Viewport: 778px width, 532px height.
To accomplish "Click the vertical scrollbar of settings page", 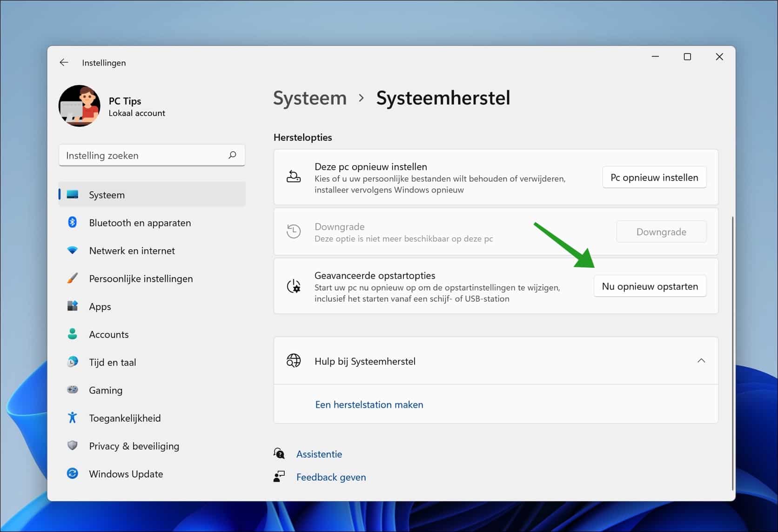I will click(x=733, y=353).
